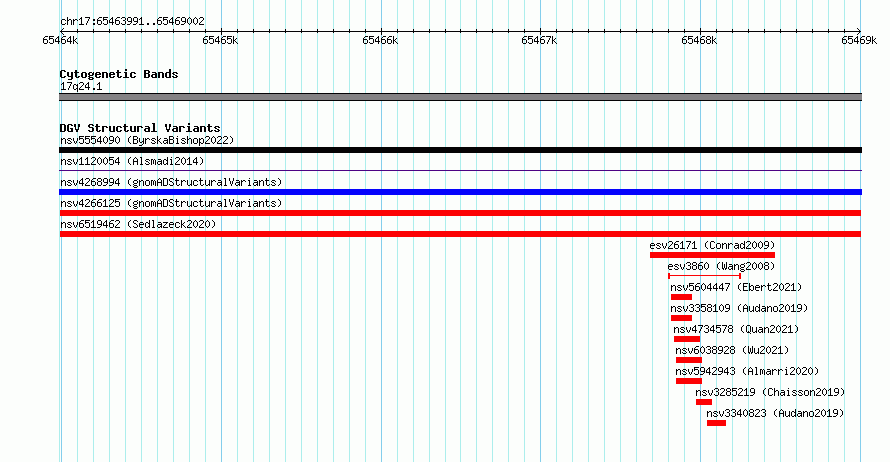
Task: Click the chr17:65463991..65469002 region label
Action: (x=132, y=21)
